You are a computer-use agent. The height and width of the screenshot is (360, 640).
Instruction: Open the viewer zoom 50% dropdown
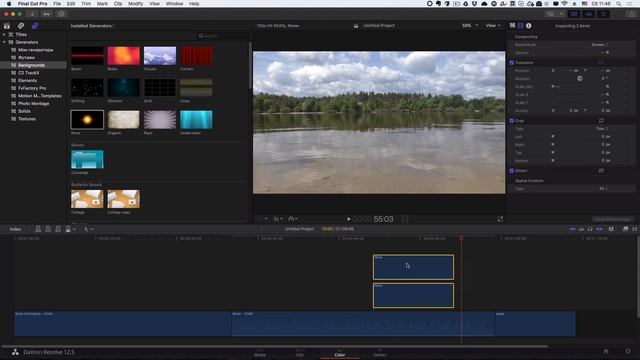470,26
